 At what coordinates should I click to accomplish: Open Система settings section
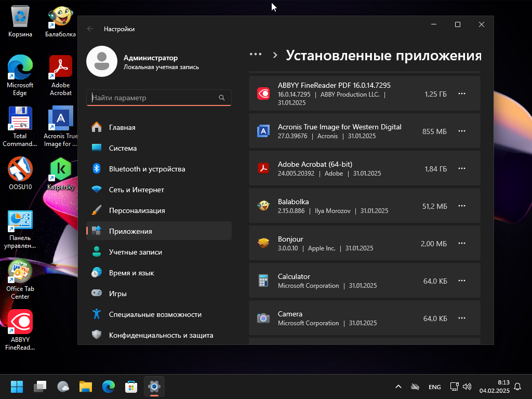(x=159, y=148)
